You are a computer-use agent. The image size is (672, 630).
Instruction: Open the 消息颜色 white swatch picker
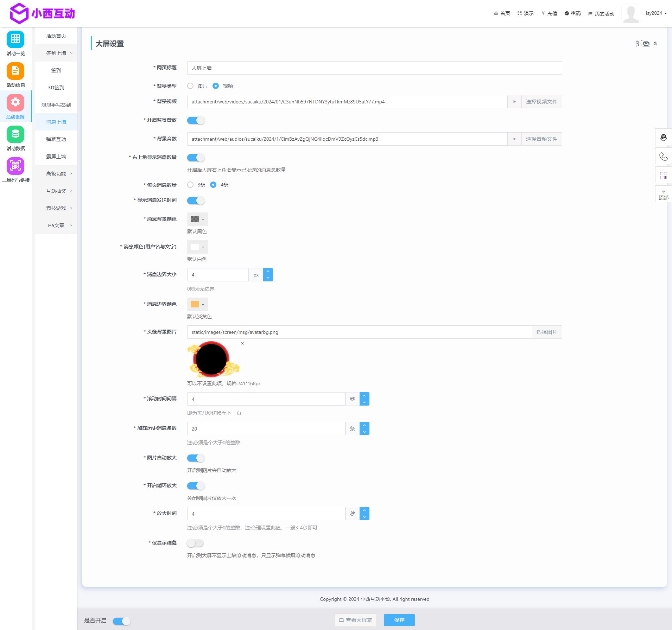coord(197,247)
